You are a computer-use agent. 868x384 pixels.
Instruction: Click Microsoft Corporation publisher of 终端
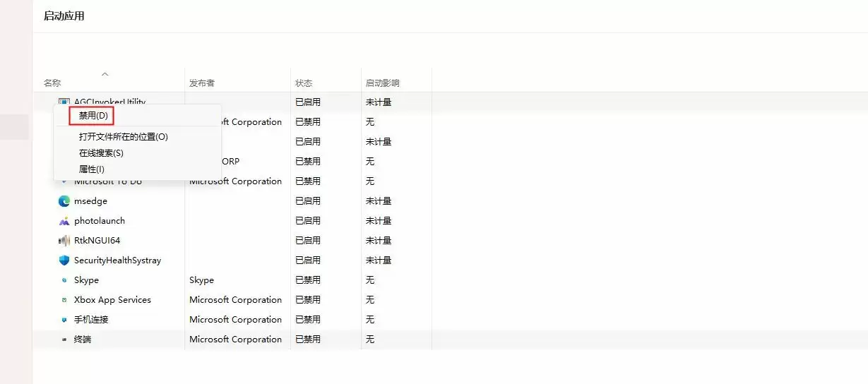click(235, 340)
